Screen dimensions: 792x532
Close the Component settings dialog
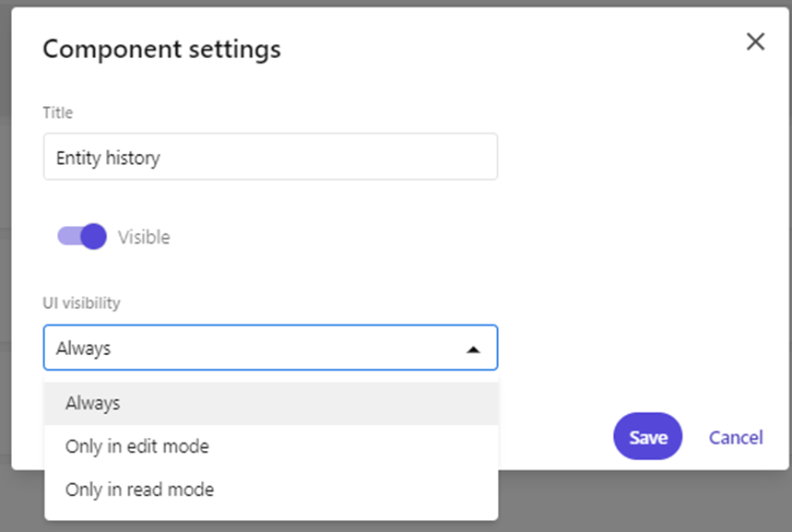pos(755,42)
